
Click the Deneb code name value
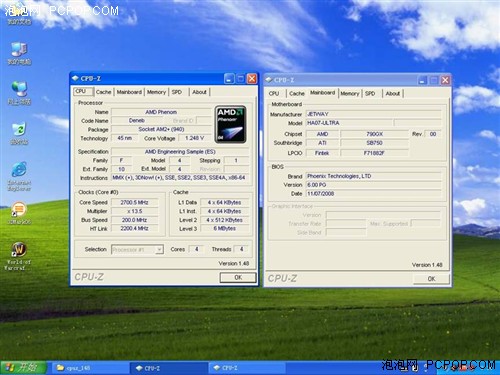[137, 121]
